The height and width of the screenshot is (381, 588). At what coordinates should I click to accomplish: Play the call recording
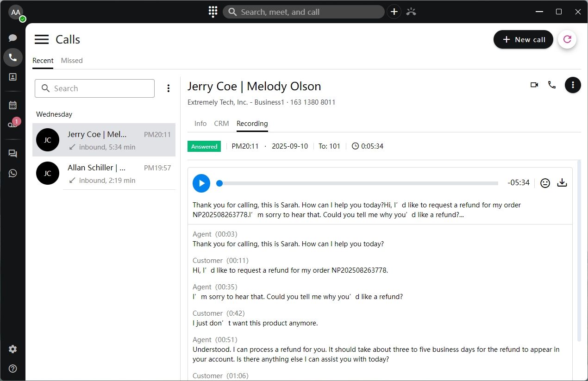(201, 183)
